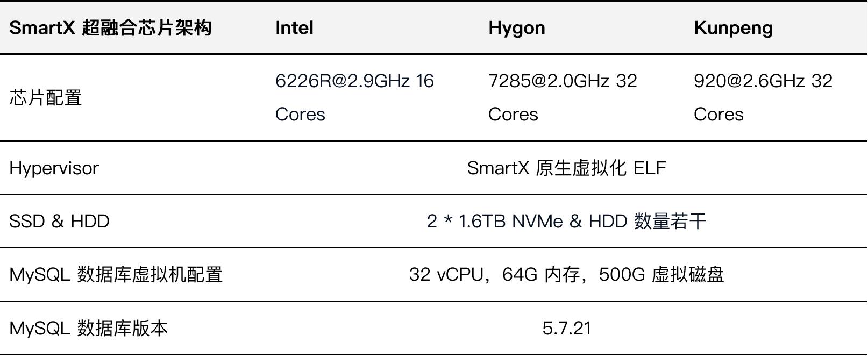Click the SmartX 超融合芯片架构 header cell
The height and width of the screenshot is (356, 868).
[x=110, y=27]
